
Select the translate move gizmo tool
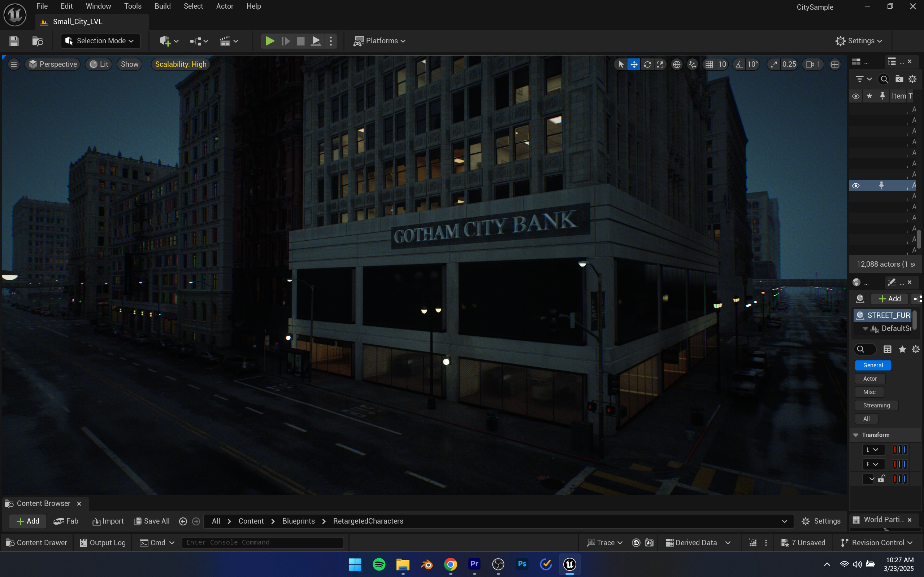(634, 64)
